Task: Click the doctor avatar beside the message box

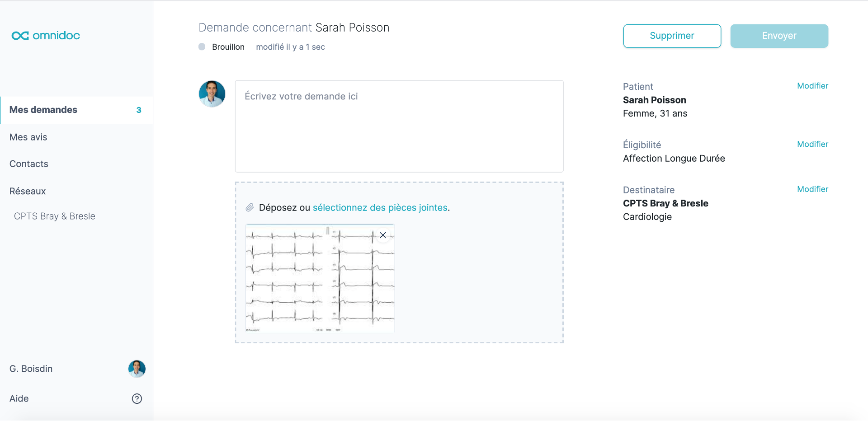Action: tap(212, 94)
